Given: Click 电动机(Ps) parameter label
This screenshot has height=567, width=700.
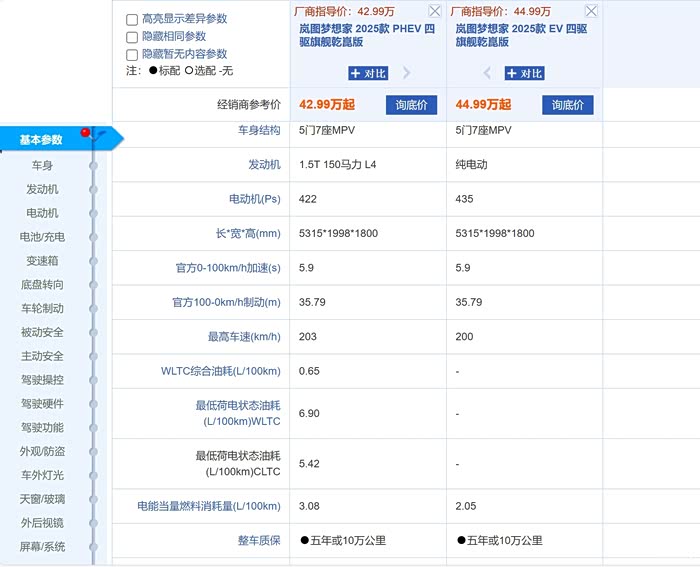Looking at the screenshot, I should pos(254,199).
